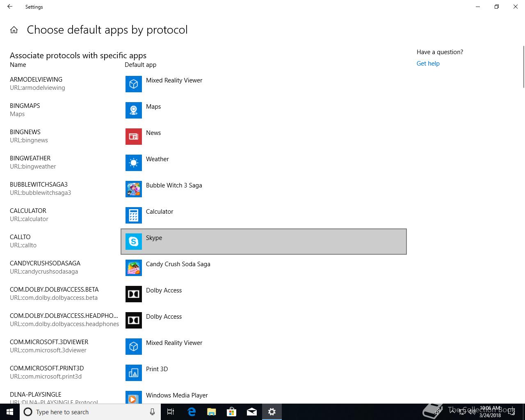Click the CALCULATOR protocol name
The image size is (525, 420).
click(28, 211)
